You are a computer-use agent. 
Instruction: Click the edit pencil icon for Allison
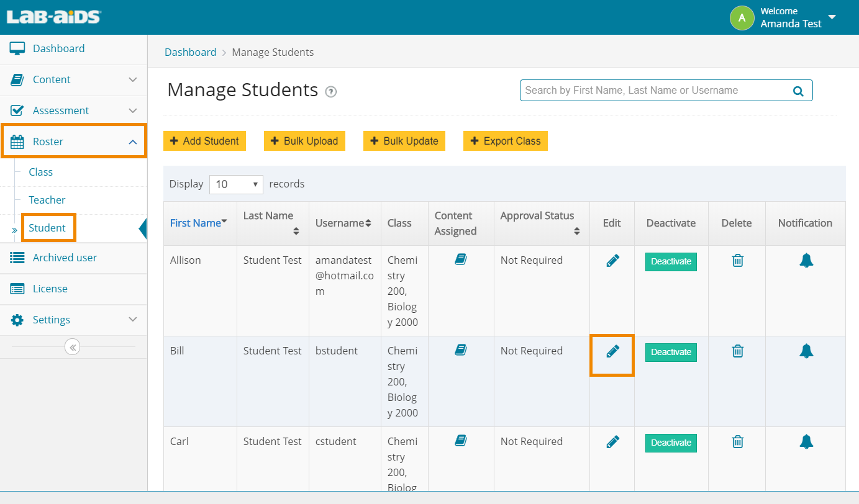point(612,261)
